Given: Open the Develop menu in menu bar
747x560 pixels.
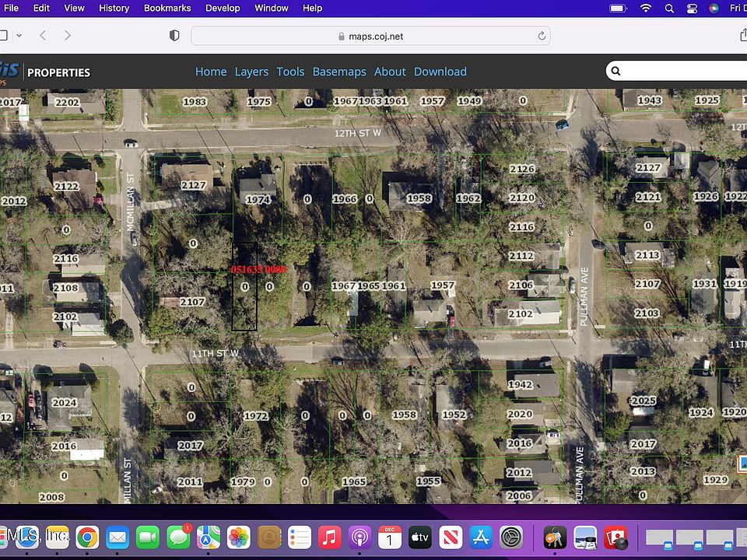Looking at the screenshot, I should 223,8.
